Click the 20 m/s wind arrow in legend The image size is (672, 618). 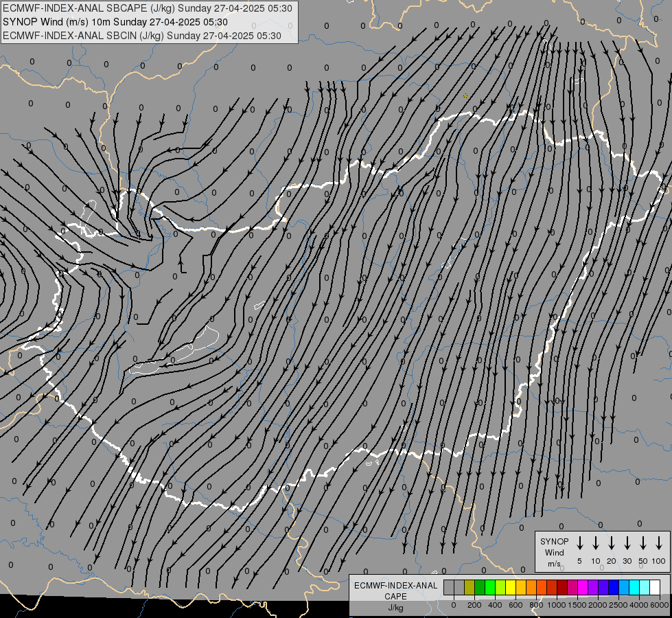611,542
